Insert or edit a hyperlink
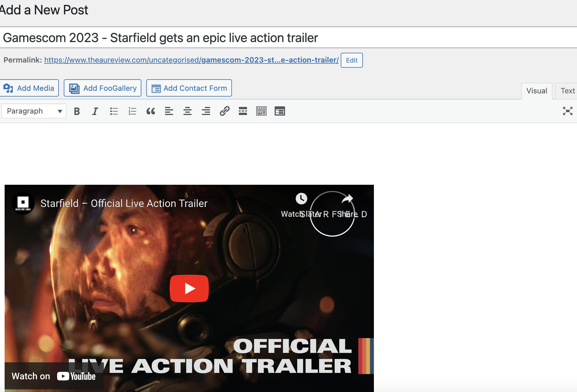This screenshot has width=577, height=392. pos(224,111)
